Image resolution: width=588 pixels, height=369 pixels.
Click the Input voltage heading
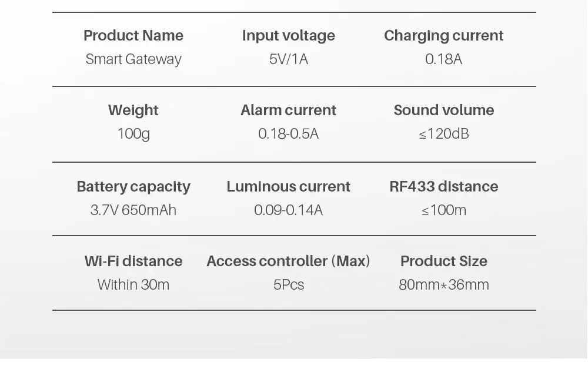[x=288, y=36]
